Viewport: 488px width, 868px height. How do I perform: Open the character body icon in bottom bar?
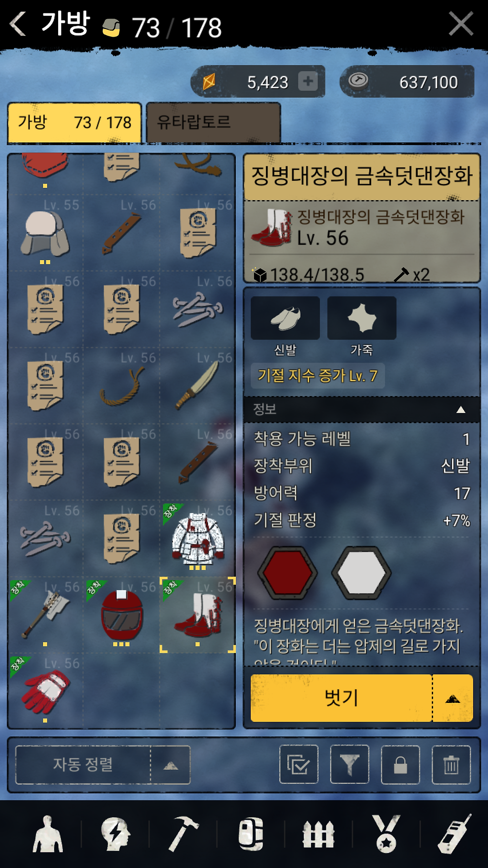48,834
